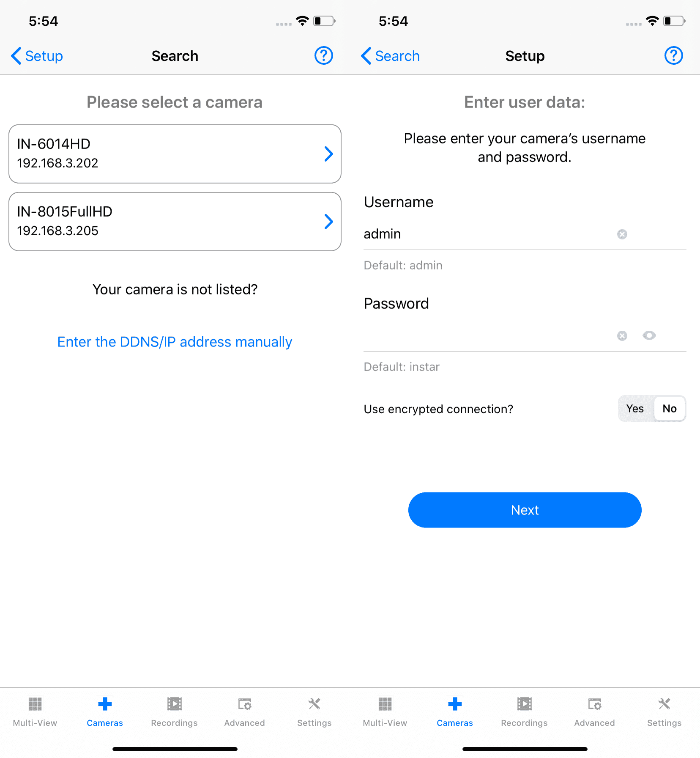This screenshot has height=758, width=700.
Task: Open help on the Setup screen
Action: pos(674,56)
